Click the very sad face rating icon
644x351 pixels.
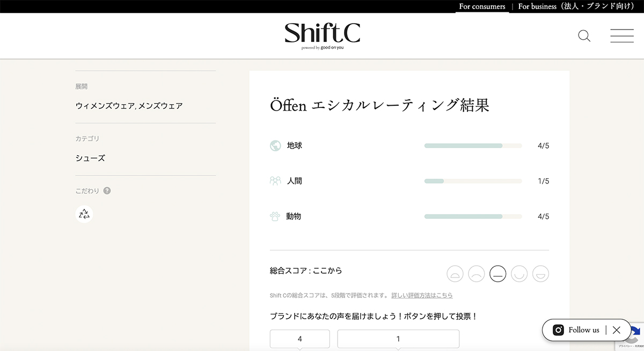(x=455, y=274)
